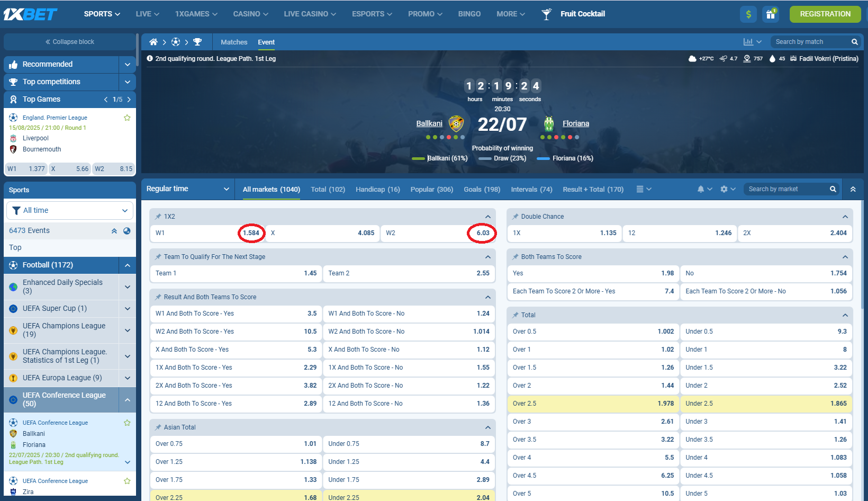Collapse the 1X2 market block
Image resolution: width=868 pixels, height=501 pixels.
point(488,217)
